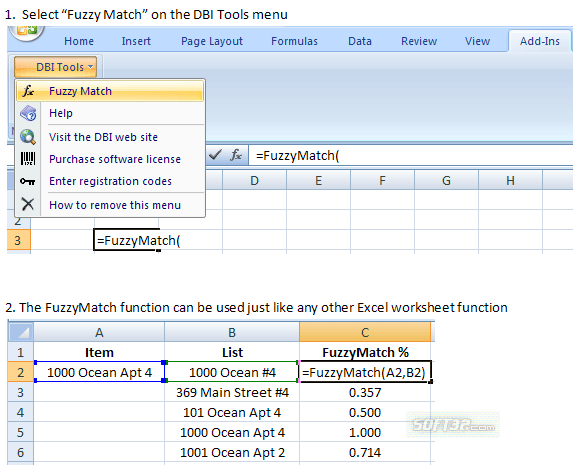The width and height of the screenshot is (577, 471).
Task: Click the 0.714 value cell
Action: click(x=365, y=452)
